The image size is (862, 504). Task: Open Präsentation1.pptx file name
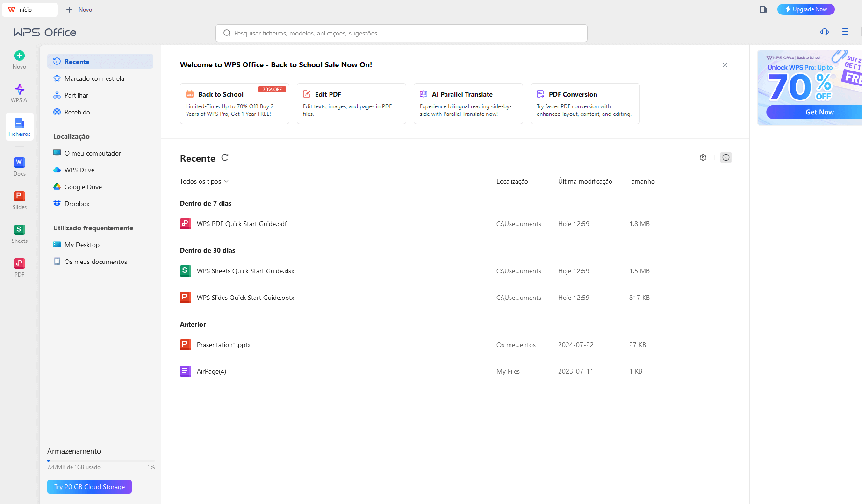click(x=223, y=345)
